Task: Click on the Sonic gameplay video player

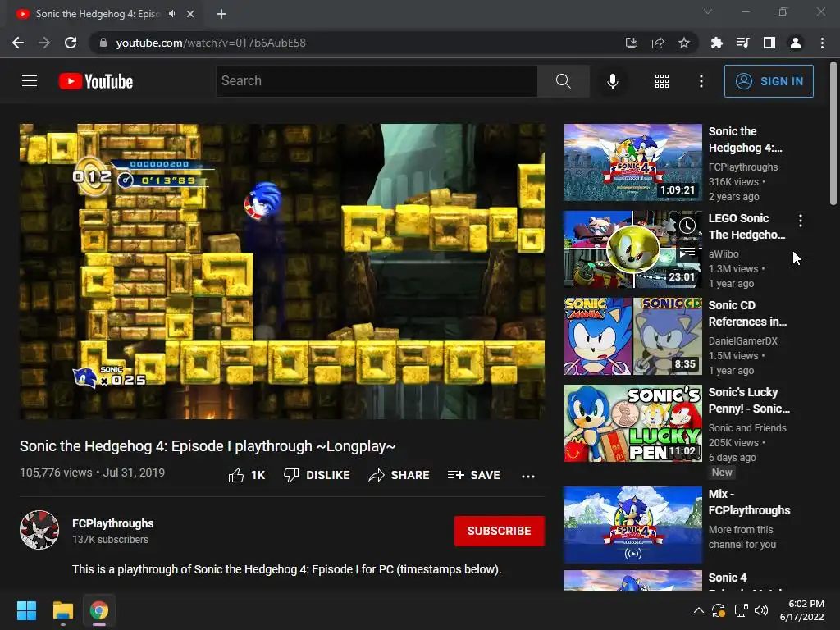Action: [x=282, y=272]
